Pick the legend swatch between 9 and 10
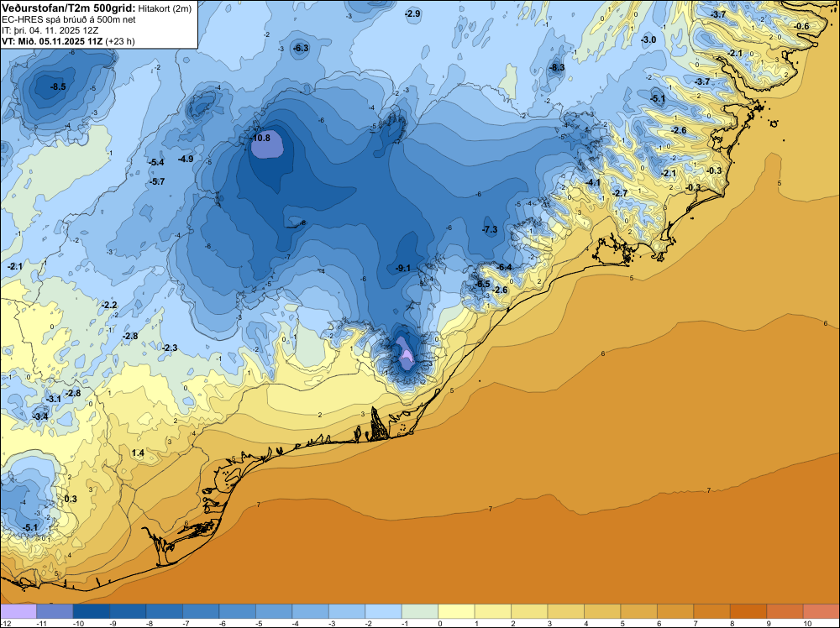Screen dimensions: 840x628 [785, 611]
